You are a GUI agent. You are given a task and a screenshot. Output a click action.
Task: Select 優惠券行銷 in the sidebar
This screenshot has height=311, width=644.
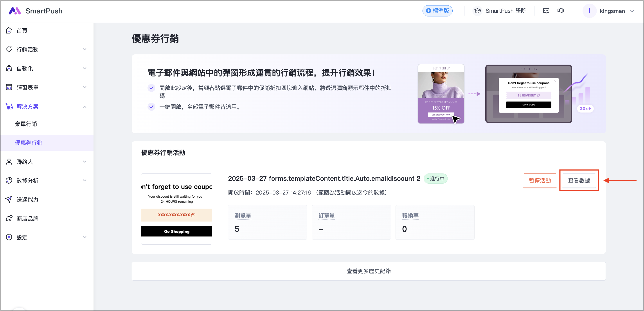29,143
